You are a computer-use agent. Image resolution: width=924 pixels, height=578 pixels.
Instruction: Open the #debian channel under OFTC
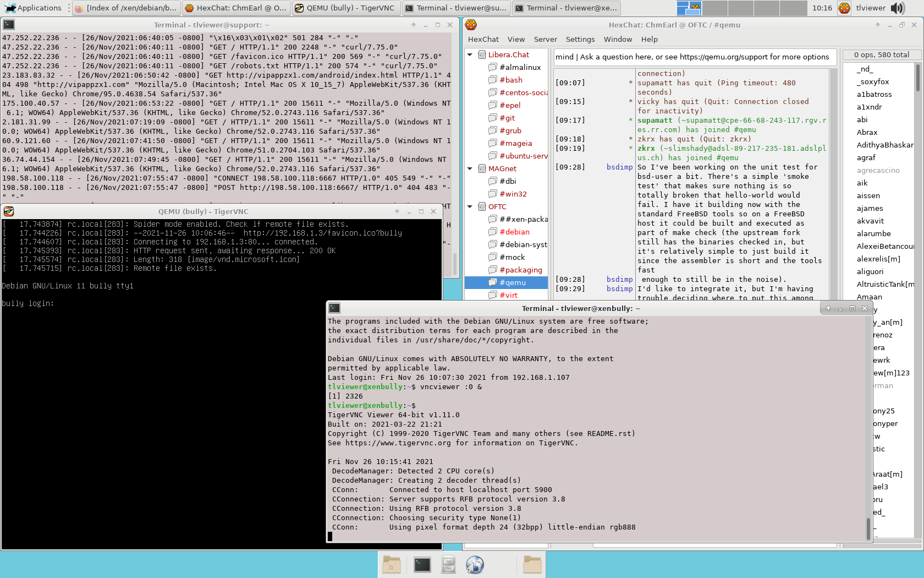514,232
